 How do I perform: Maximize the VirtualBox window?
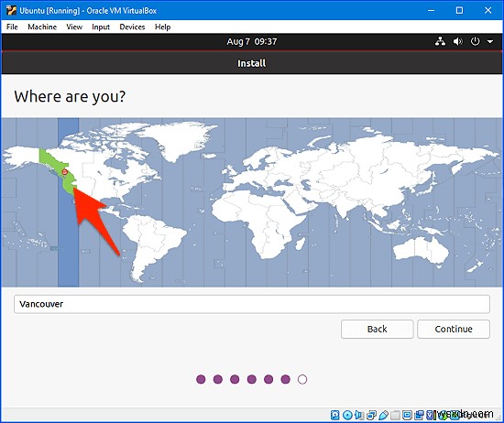[x=460, y=10]
